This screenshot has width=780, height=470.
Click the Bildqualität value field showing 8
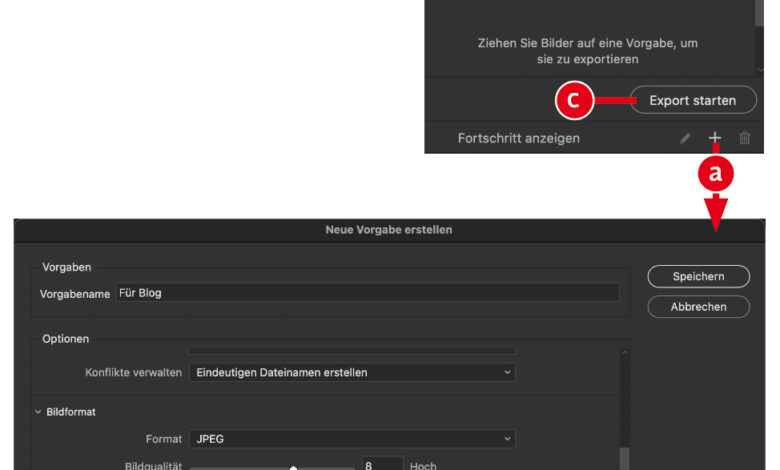point(382,465)
